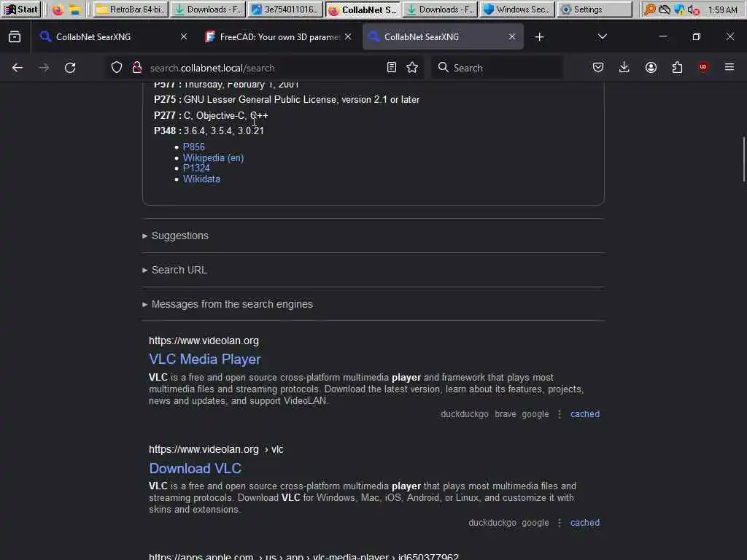
Task: Switch to Windows Sec... taskbar window
Action: tap(517, 9)
